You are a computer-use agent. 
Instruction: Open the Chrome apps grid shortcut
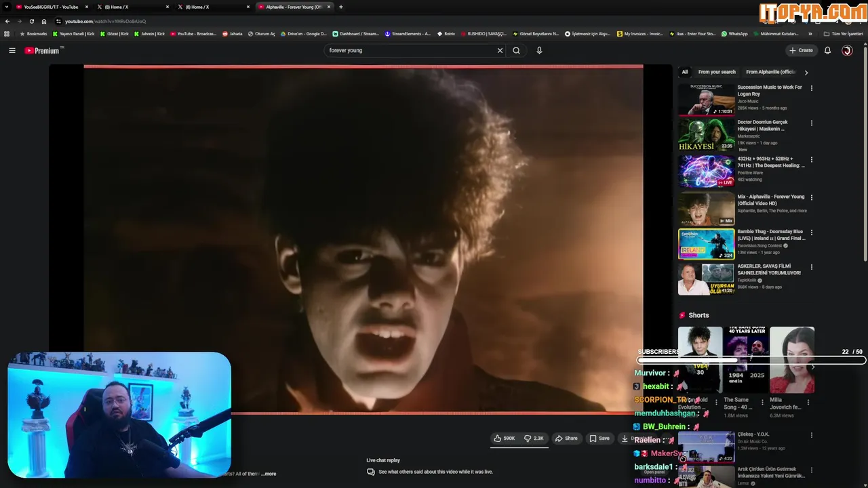click(7, 33)
